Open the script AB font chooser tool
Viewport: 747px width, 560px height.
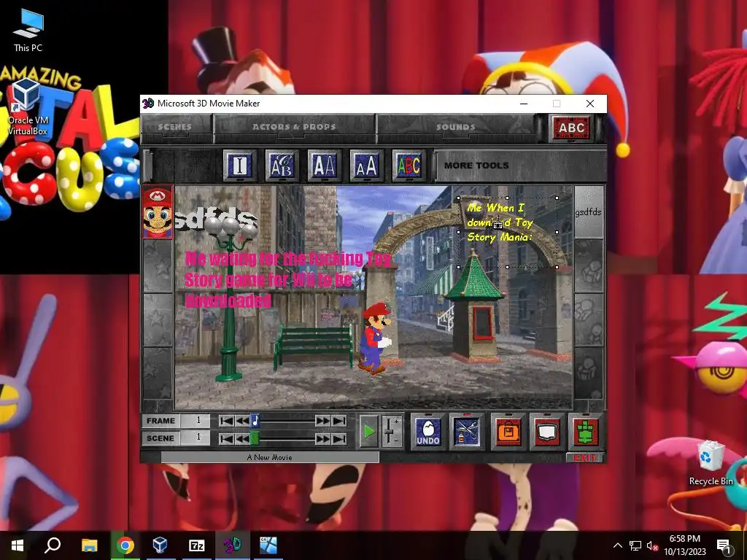tap(282, 166)
